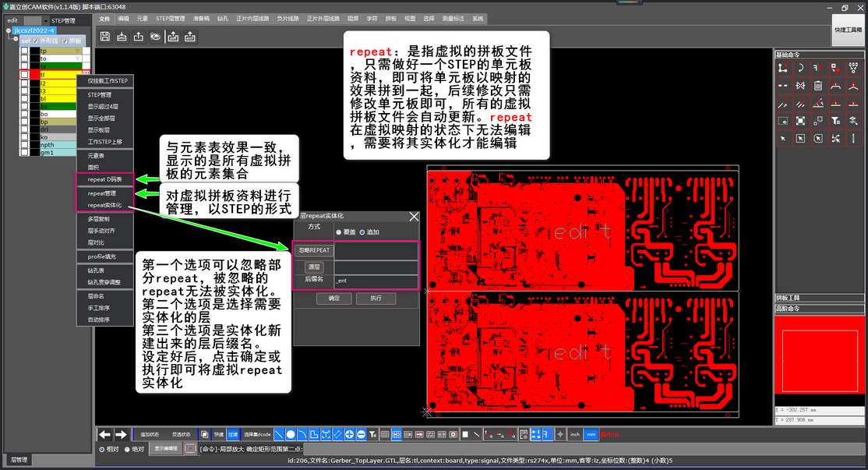Click the funnel filter icon in basic commands
Viewport: 868px width, 470px height.
pyautogui.click(x=836, y=121)
